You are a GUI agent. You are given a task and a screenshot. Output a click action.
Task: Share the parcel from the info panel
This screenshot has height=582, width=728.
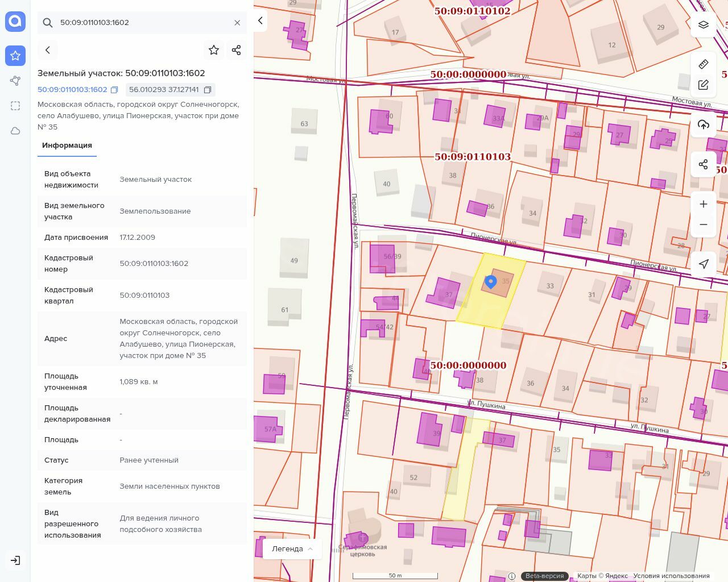237,50
